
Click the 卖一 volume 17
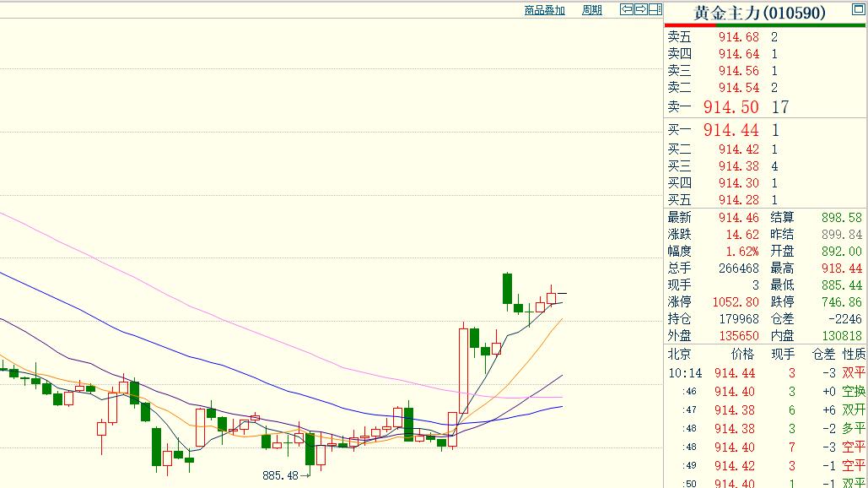click(x=780, y=107)
